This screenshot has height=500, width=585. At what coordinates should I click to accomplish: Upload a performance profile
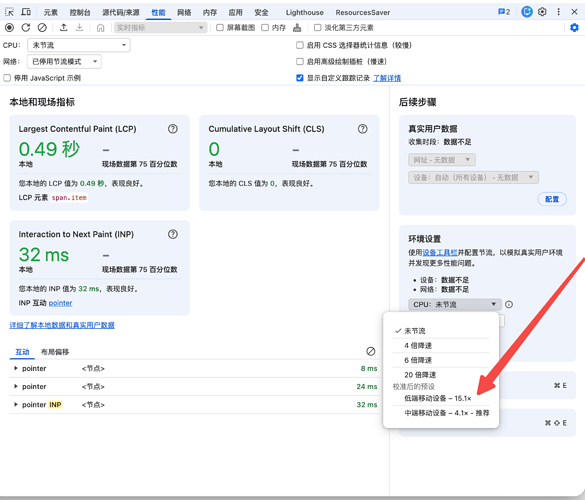63,27
